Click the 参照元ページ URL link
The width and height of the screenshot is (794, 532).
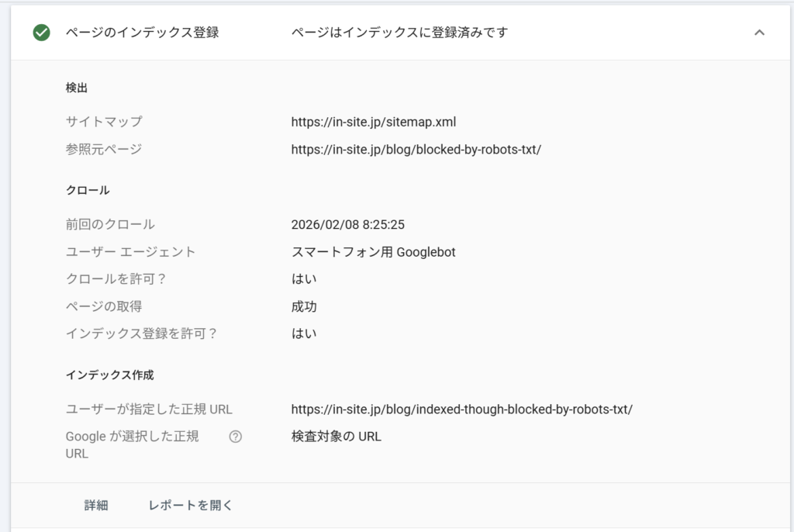(x=418, y=147)
